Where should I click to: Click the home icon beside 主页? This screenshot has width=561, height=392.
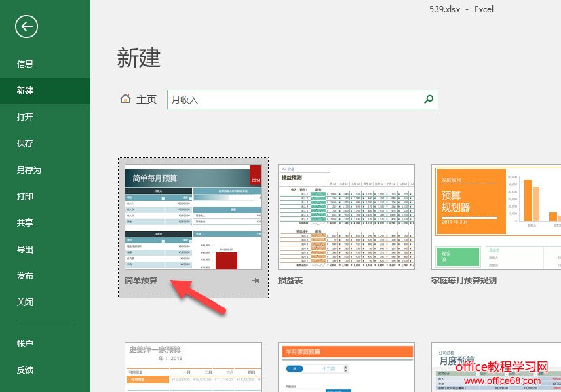tap(125, 98)
